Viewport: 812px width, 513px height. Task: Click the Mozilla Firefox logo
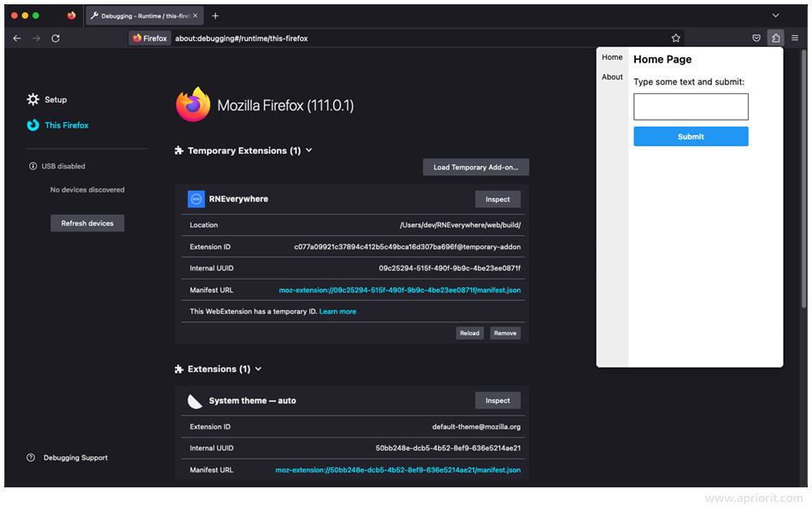coord(193,104)
